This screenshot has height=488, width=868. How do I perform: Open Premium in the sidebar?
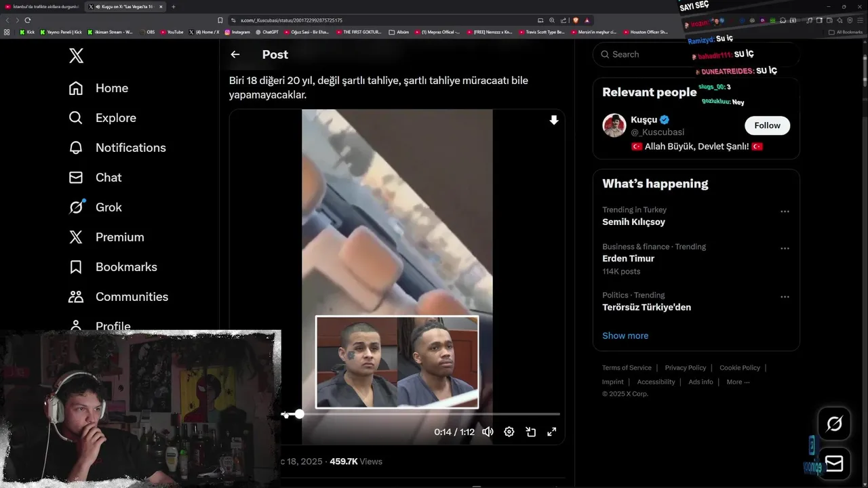(106, 237)
